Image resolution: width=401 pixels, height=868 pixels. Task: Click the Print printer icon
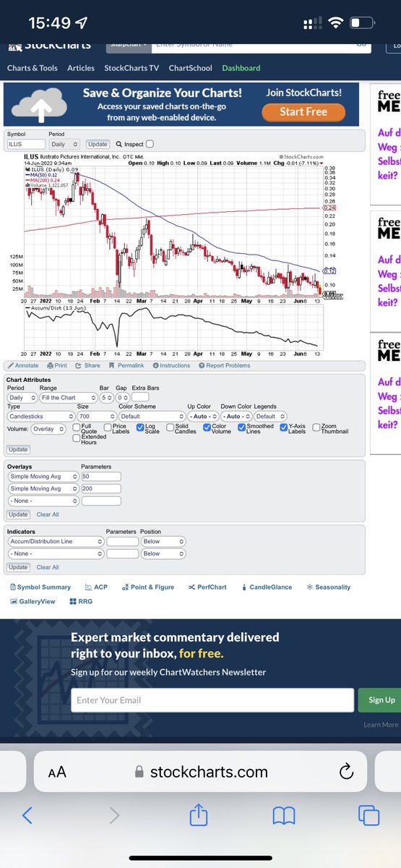click(x=51, y=365)
